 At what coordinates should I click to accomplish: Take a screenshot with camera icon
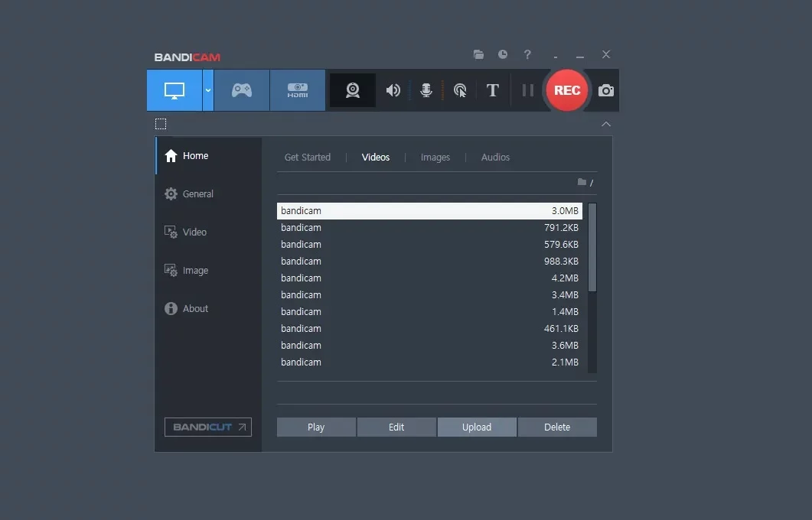click(x=606, y=90)
